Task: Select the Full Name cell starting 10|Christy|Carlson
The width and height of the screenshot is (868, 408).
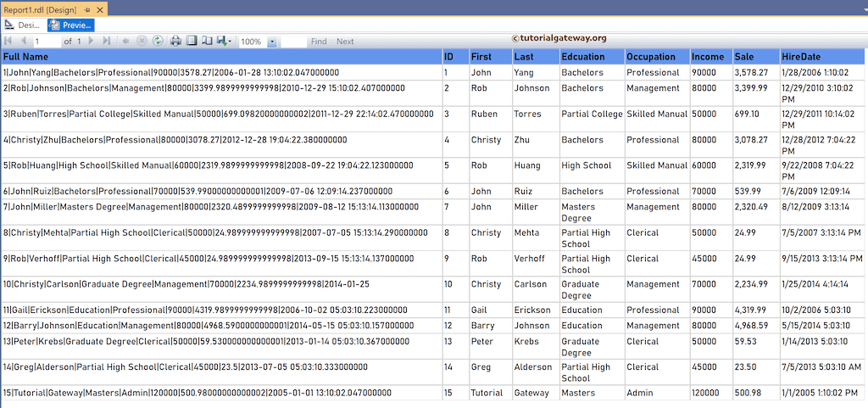Action: pyautogui.click(x=221, y=289)
